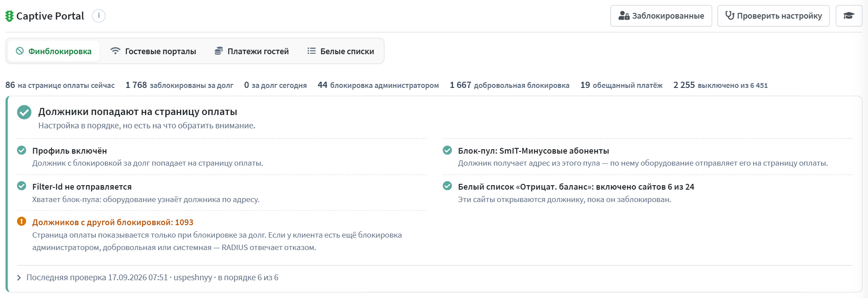Open the Заблокированные list
This screenshot has height=298, width=868.
pyautogui.click(x=661, y=16)
